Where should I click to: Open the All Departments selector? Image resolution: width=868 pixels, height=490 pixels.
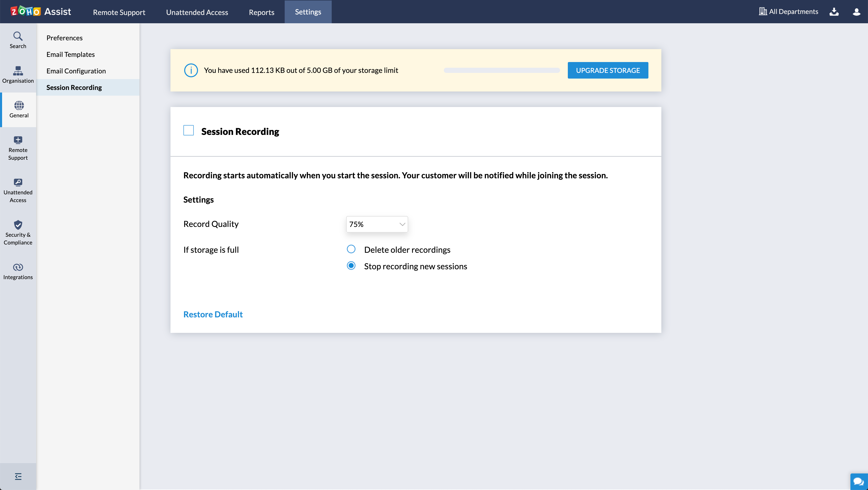tap(788, 12)
